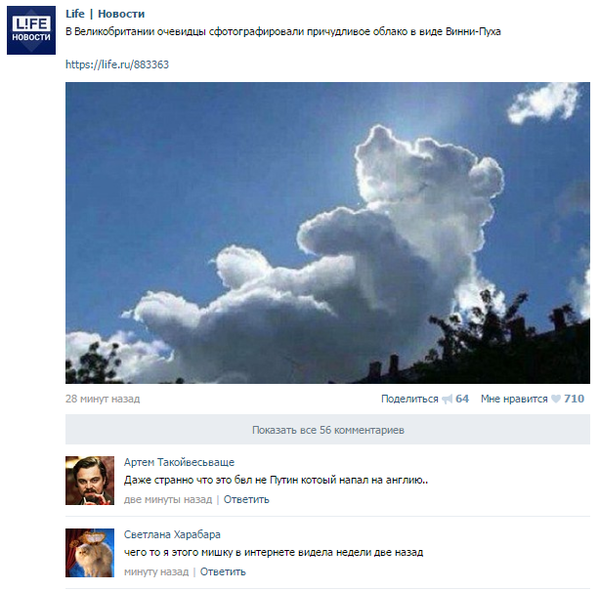Open Артем Такойвесьваще's profile name
Screen dimensions: 600x591
[179, 462]
